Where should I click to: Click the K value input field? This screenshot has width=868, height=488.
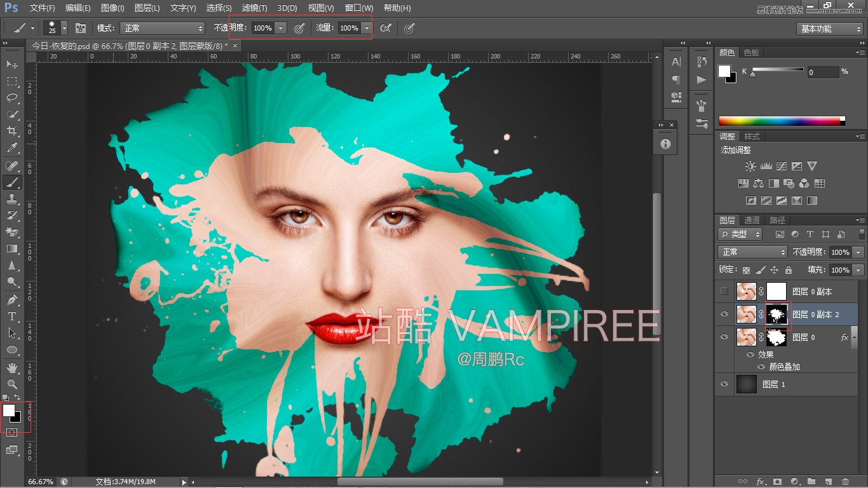[823, 72]
